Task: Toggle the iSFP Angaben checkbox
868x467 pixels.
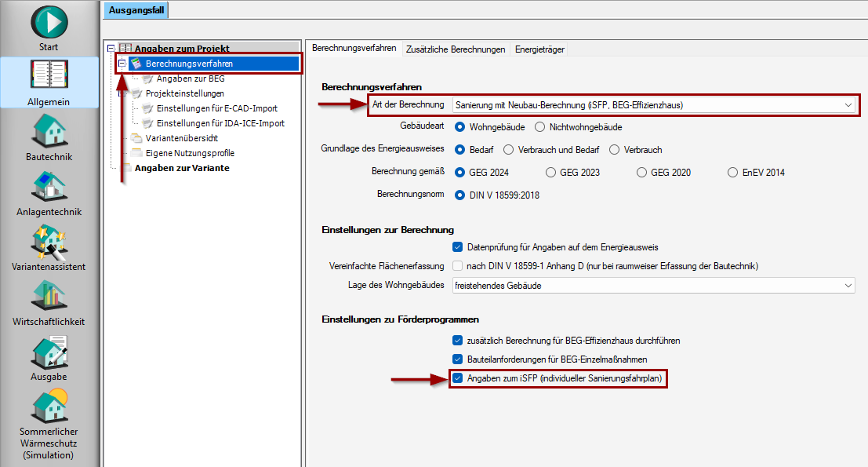Action: tap(457, 378)
